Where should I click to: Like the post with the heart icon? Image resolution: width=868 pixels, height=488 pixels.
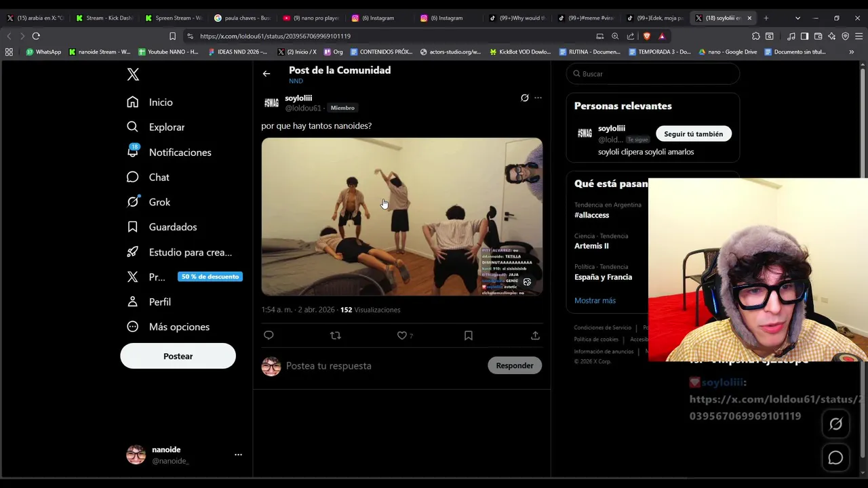tap(402, 335)
